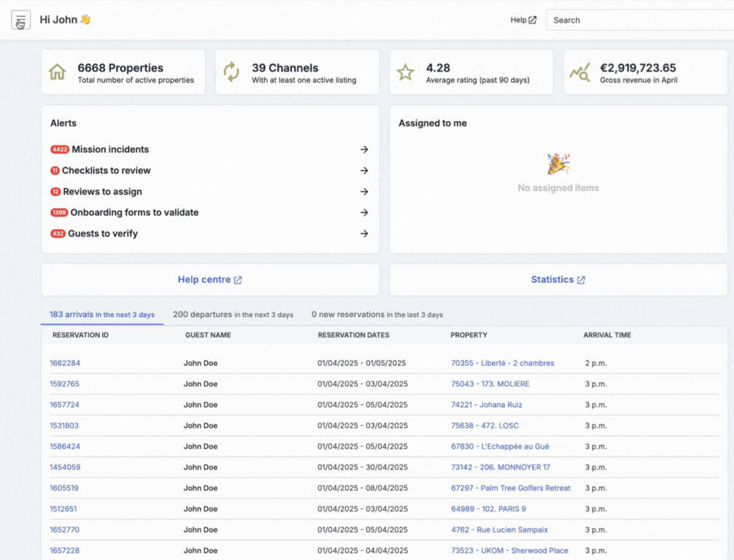Click the house icon beside 6668 Properties
734x560 pixels.
[x=58, y=72]
